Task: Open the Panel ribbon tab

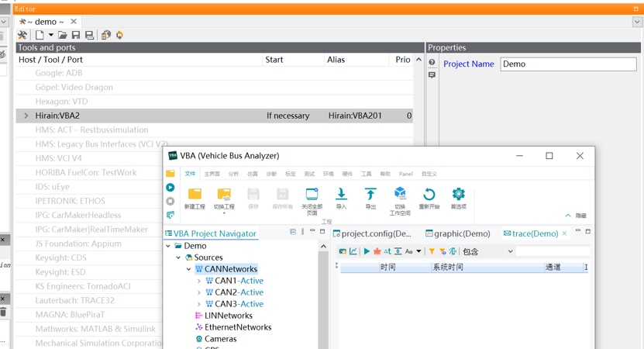Action: [x=406, y=174]
